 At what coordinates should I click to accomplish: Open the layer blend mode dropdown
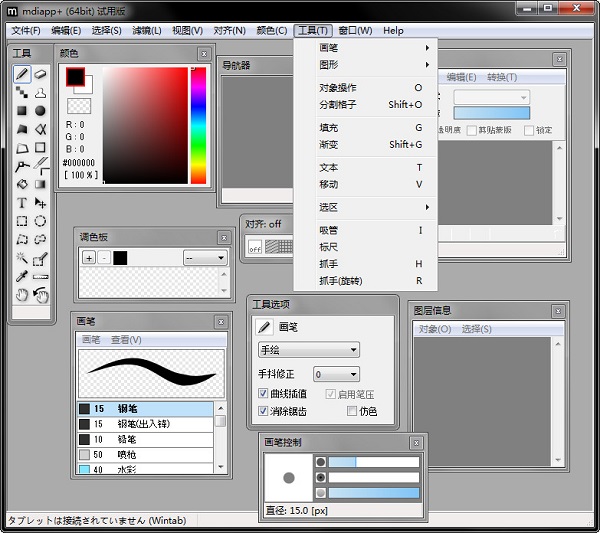[x=491, y=97]
